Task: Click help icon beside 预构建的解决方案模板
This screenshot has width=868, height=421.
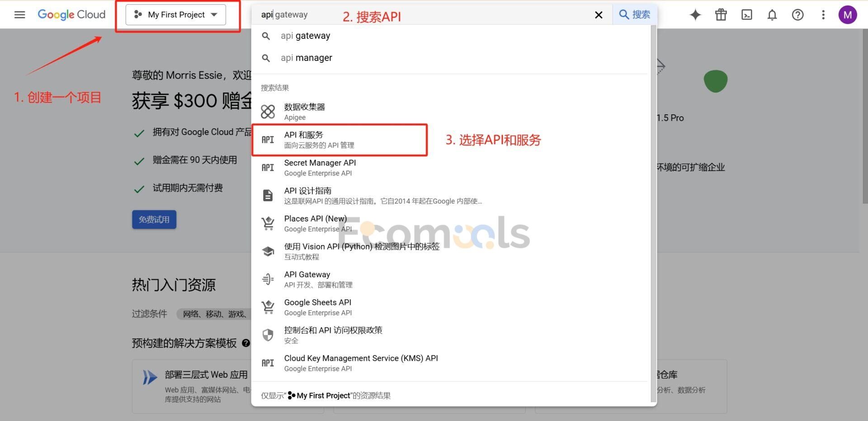Action: click(246, 343)
